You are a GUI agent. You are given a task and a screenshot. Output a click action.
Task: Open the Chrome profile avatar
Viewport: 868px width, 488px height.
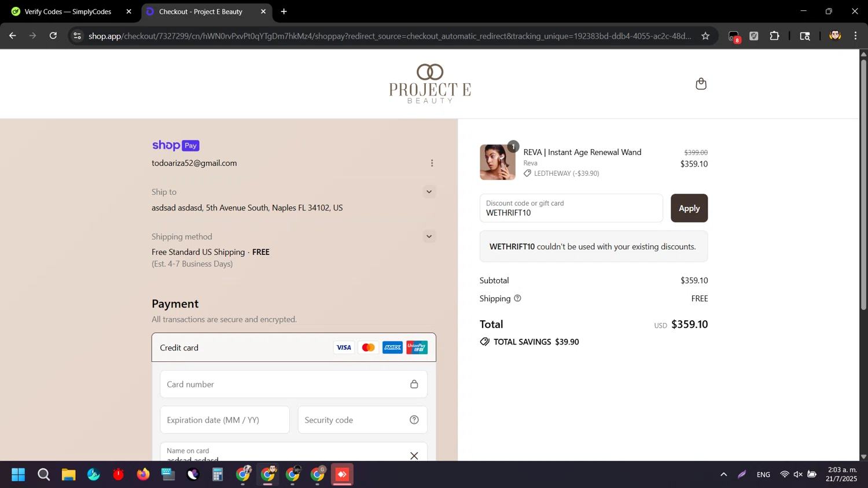click(x=834, y=36)
